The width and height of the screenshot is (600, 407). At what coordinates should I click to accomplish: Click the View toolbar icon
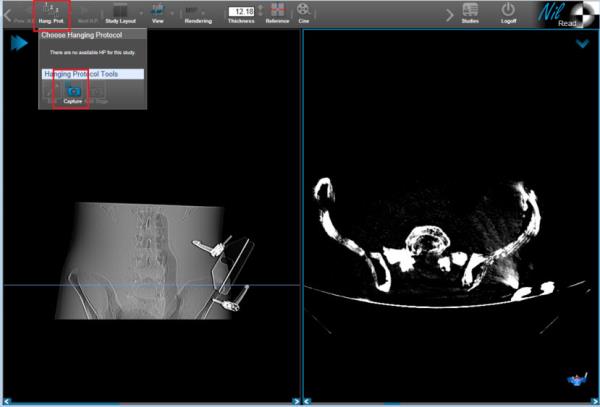pos(157,12)
